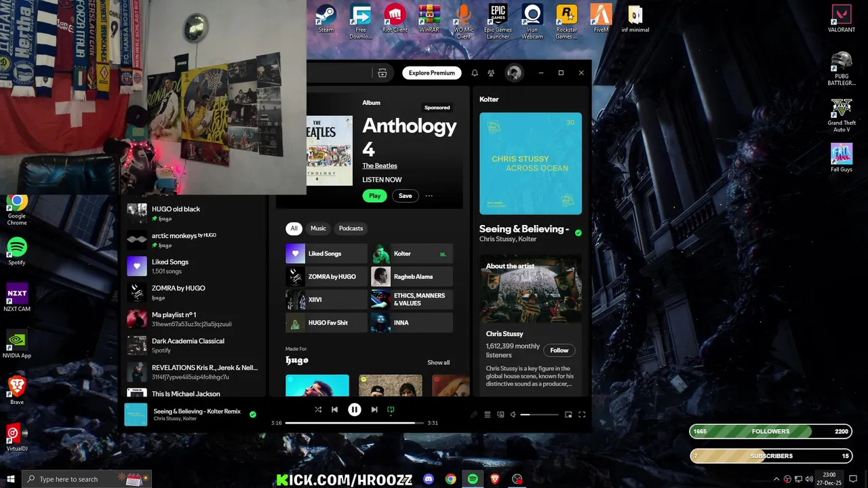Skip to the previous track

tap(334, 409)
